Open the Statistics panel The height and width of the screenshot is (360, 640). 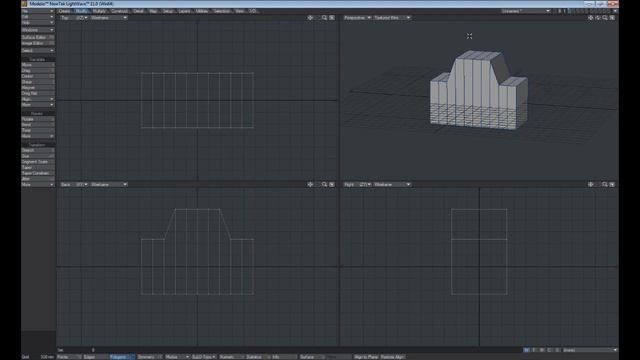257,357
